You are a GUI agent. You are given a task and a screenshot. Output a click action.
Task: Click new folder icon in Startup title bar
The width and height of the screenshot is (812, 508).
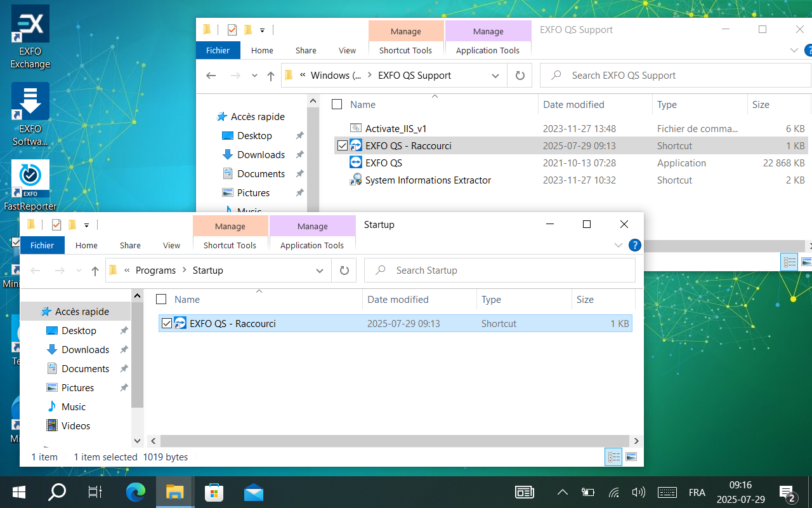pos(72,224)
